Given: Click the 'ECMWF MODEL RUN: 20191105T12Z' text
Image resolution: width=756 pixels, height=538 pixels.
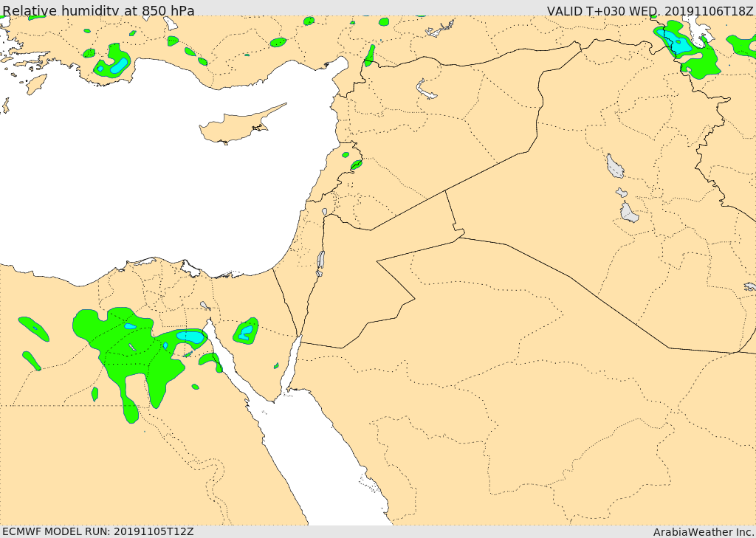Looking at the screenshot, I should pyautogui.click(x=98, y=531).
